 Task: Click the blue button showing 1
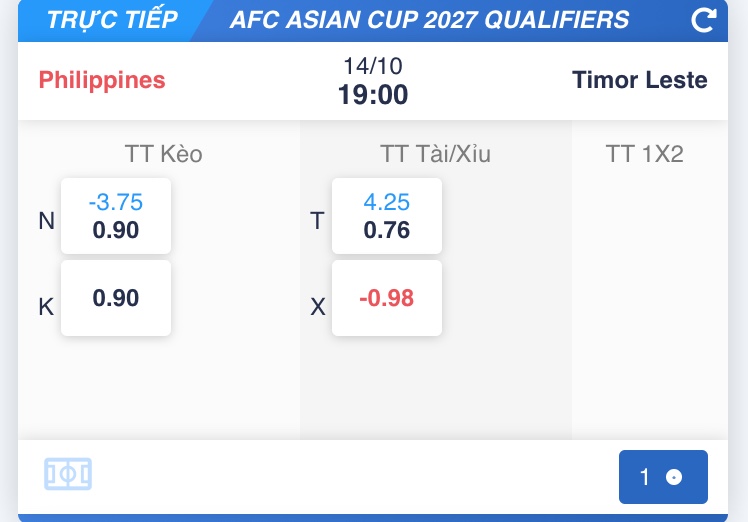[x=662, y=477]
